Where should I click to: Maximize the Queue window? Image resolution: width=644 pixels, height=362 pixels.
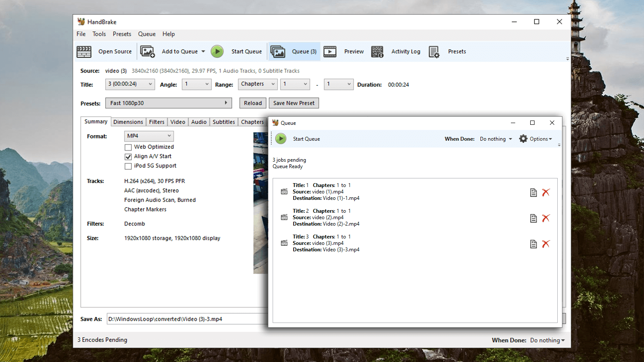click(532, 123)
